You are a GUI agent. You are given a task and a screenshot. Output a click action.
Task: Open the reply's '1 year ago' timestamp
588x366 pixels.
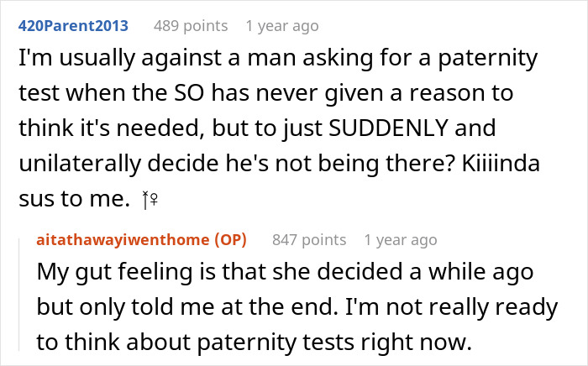coord(400,240)
